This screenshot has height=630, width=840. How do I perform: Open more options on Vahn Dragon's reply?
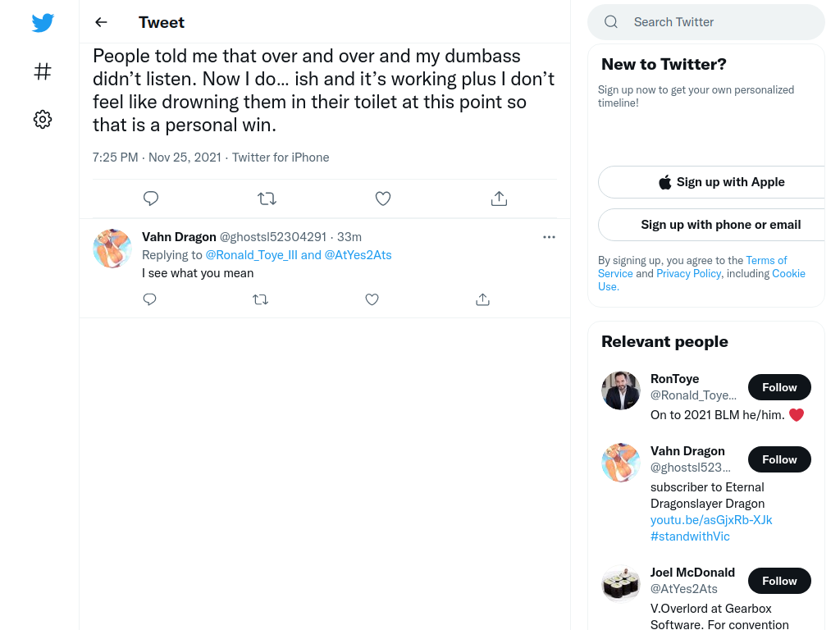(549, 237)
